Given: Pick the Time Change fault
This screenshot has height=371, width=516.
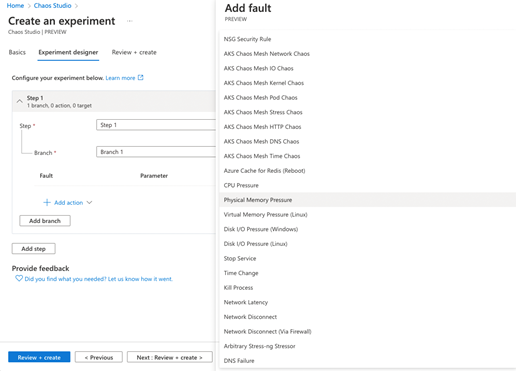Looking at the screenshot, I should pyautogui.click(x=368, y=273).
